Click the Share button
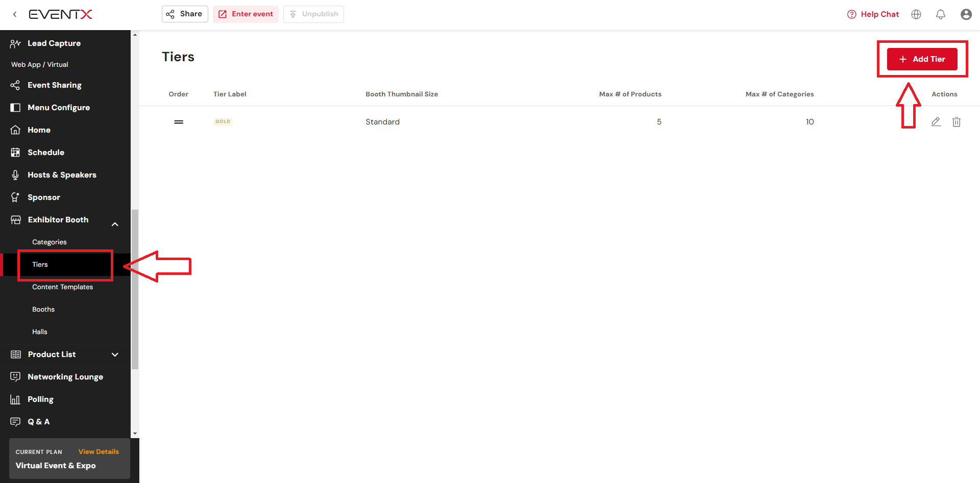 (x=185, y=14)
